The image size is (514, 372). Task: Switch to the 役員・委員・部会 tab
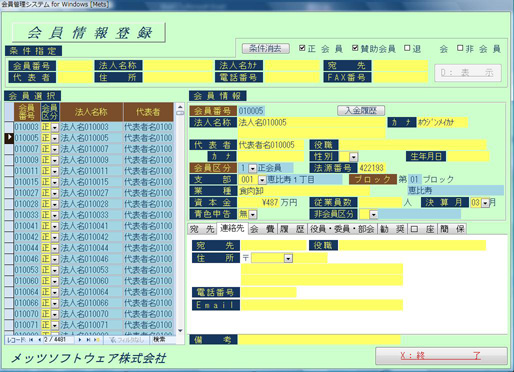[x=342, y=229]
